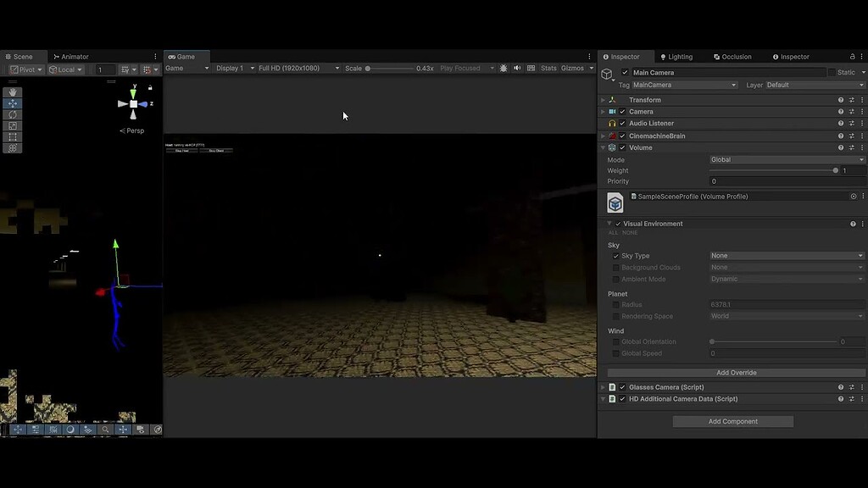Click the MainCamera Tag field
Screen dimensions: 868x488
pyautogui.click(x=685, y=85)
